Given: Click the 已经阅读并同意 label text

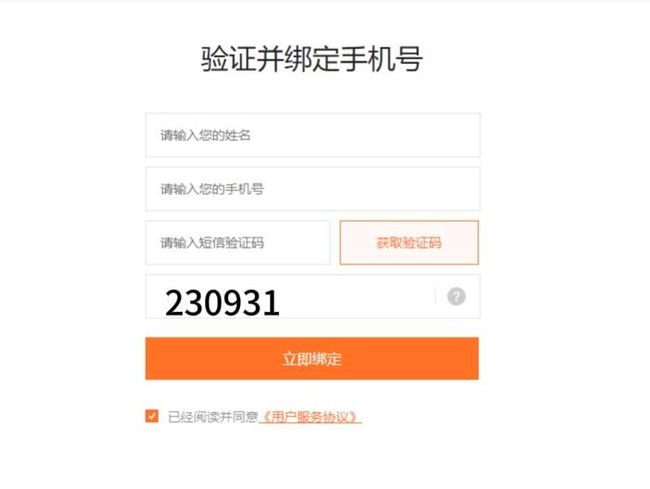Looking at the screenshot, I should pos(213,417).
